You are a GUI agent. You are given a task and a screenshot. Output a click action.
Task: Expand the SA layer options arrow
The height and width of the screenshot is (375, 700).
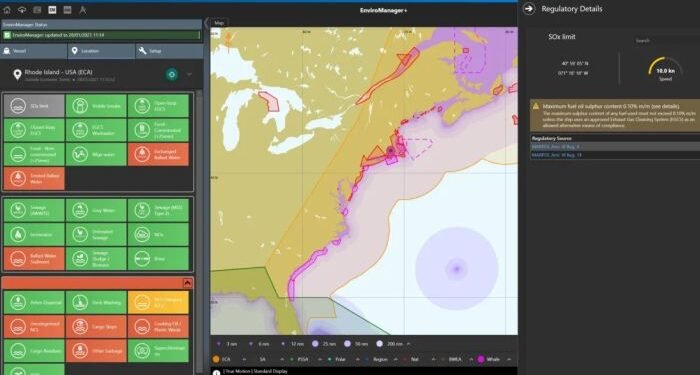tap(281, 359)
